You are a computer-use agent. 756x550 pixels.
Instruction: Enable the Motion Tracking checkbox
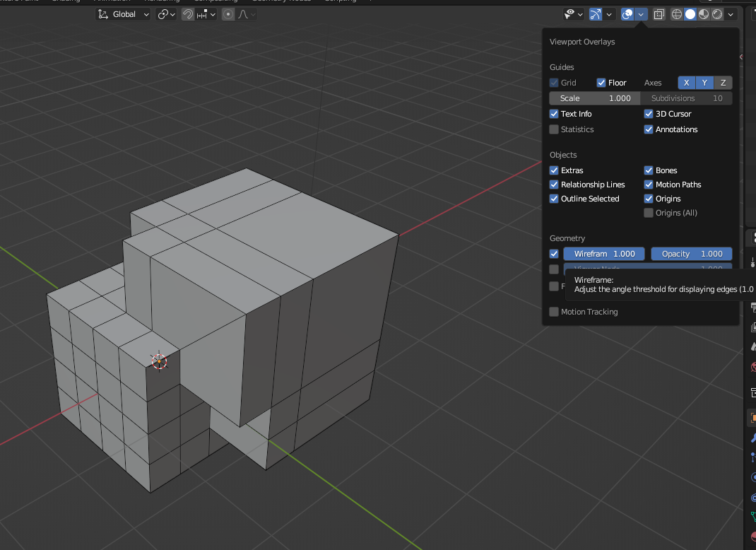[x=554, y=312]
